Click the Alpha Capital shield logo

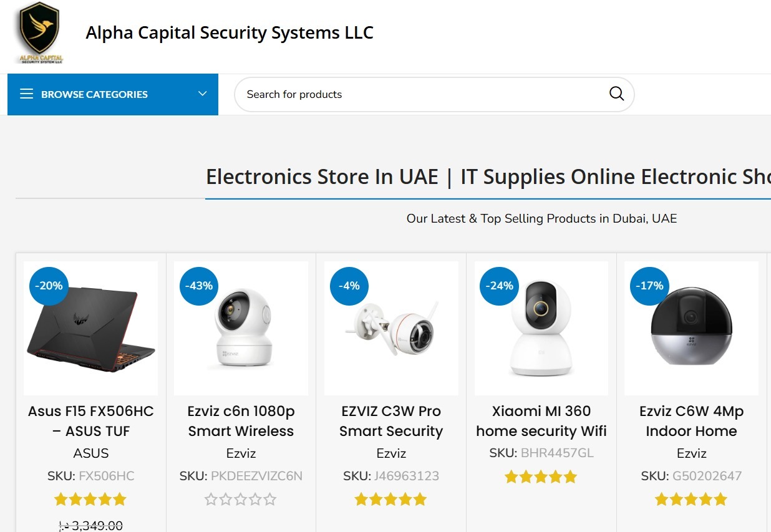click(39, 32)
